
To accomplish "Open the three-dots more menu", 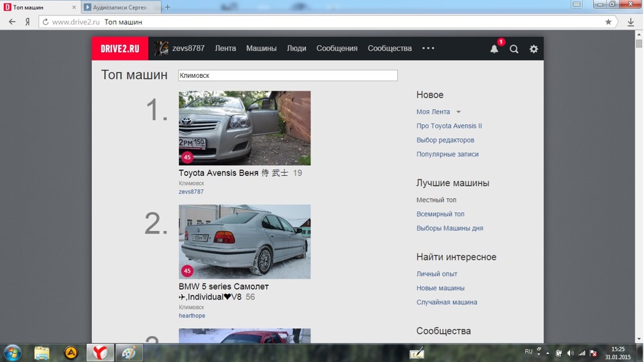I will [x=429, y=48].
